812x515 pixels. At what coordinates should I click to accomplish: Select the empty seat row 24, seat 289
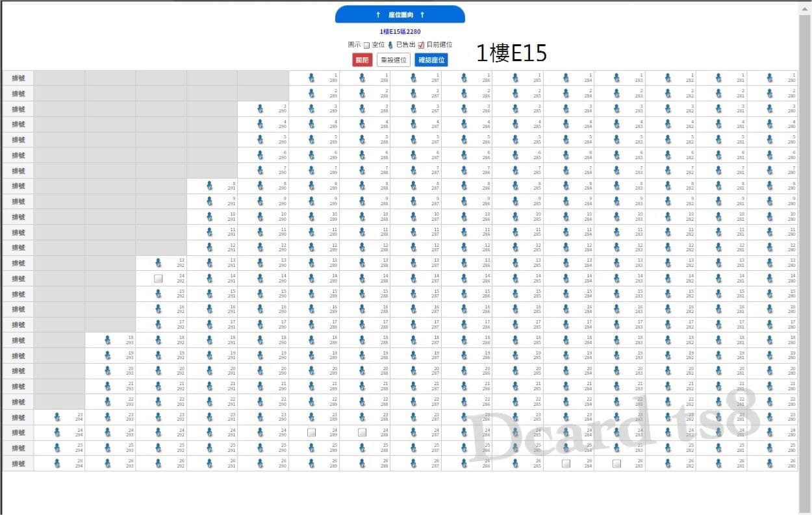(x=311, y=433)
